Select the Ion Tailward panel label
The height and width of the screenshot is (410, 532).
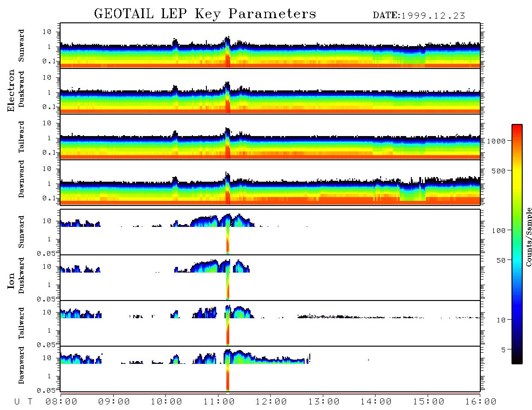click(x=21, y=323)
